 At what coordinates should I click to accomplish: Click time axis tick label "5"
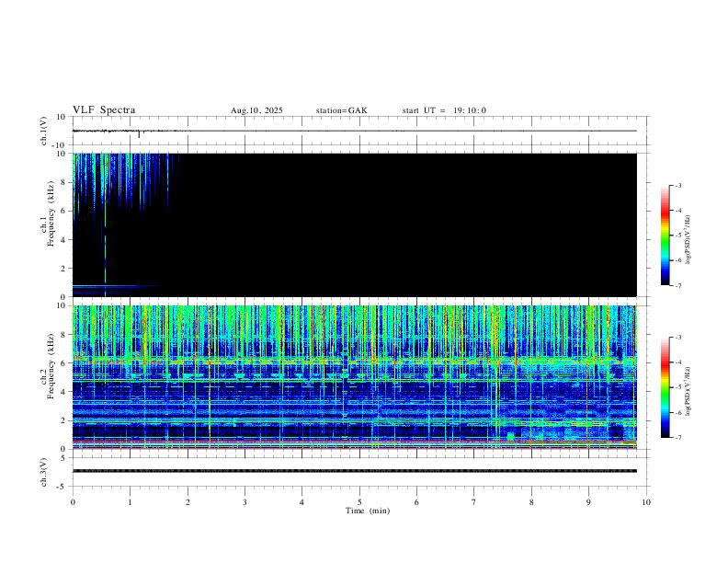point(359,502)
